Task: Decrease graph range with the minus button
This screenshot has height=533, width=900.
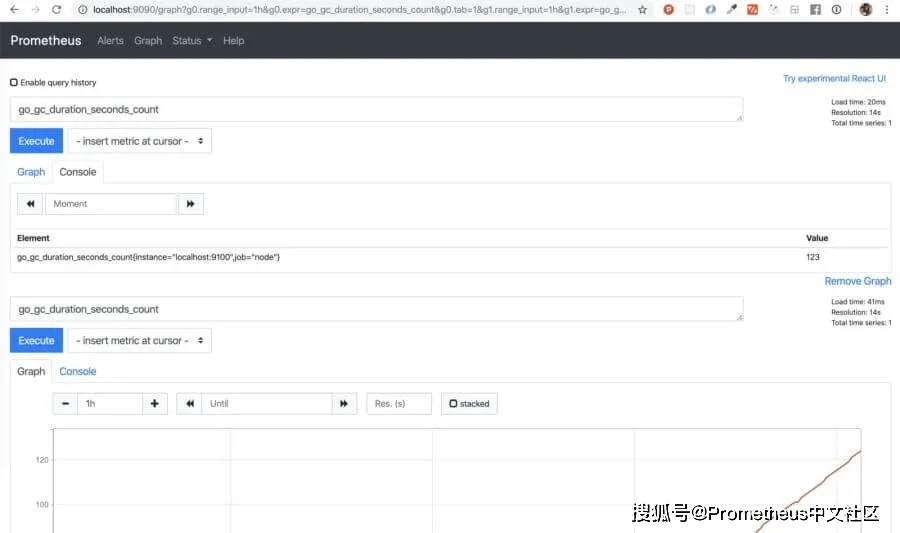Action: pos(65,404)
